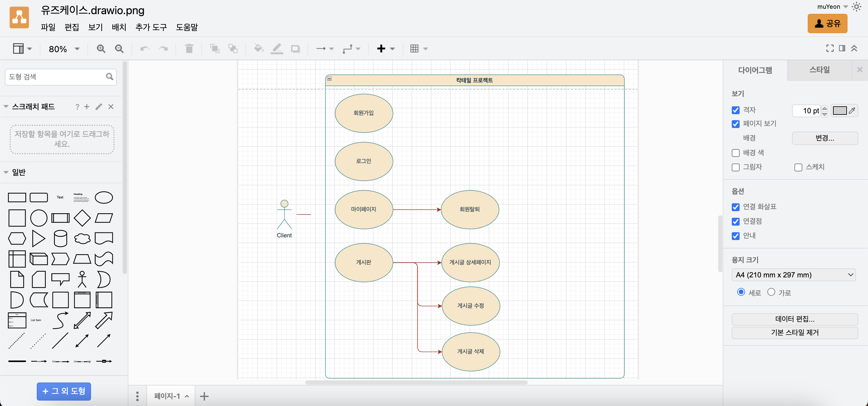Click the 변경... background button
The height and width of the screenshot is (406, 868).
click(x=825, y=138)
